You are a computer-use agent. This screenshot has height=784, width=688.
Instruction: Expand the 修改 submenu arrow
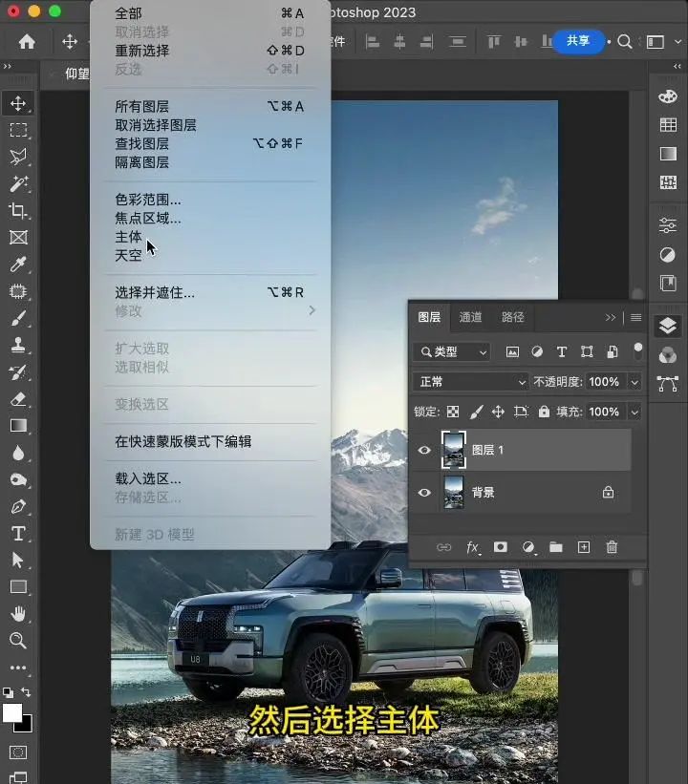(312, 310)
